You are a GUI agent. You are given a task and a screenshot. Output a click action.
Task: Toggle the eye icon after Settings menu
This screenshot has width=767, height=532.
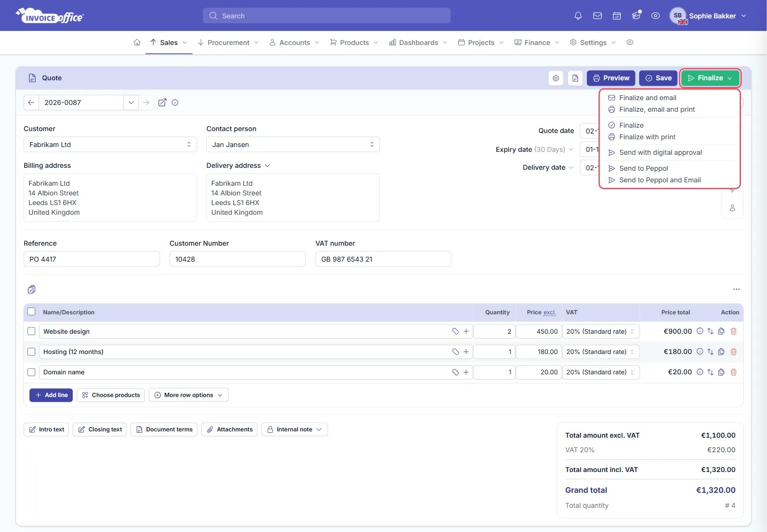tap(630, 43)
